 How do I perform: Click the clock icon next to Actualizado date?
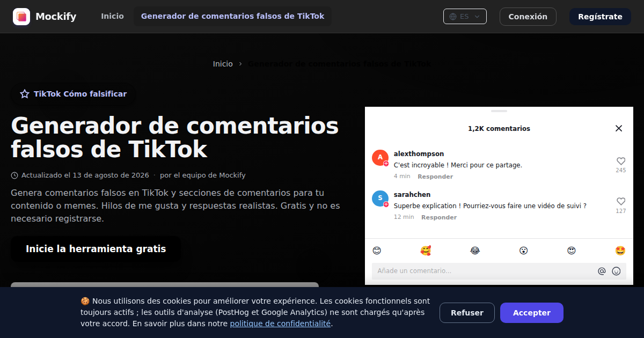[14, 175]
